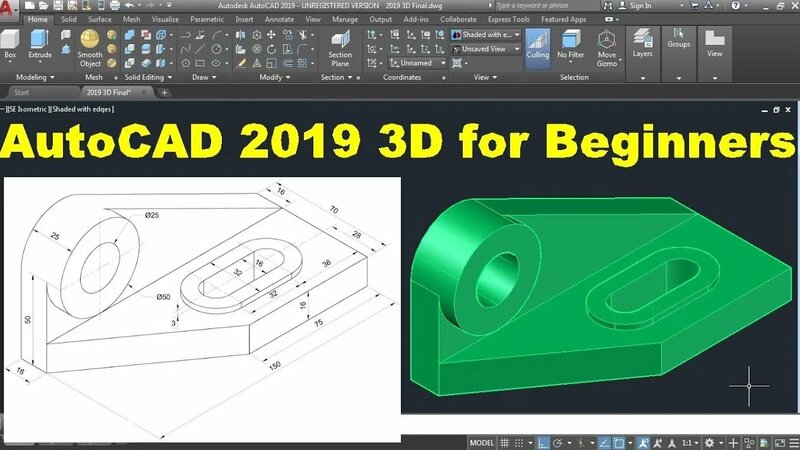Open the AutoCAD application menu logo
Viewport: 800px width, 450px height.
click(7, 8)
